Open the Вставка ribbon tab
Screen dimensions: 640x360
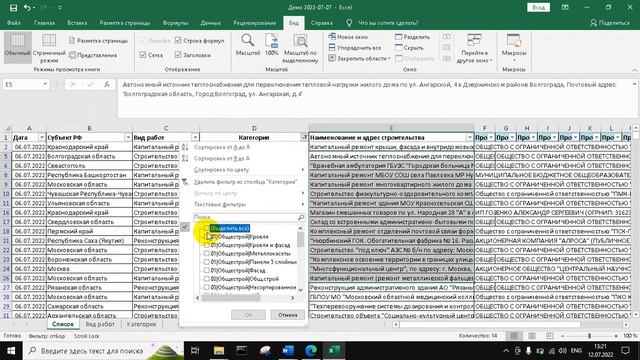click(77, 23)
